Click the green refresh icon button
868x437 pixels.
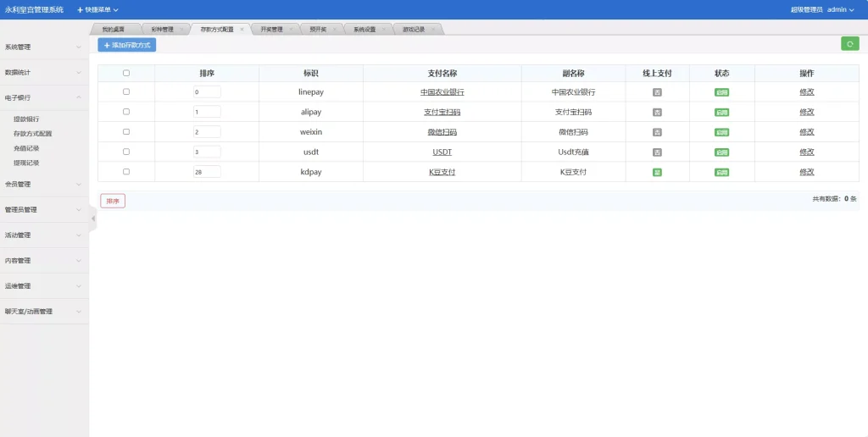click(x=849, y=44)
